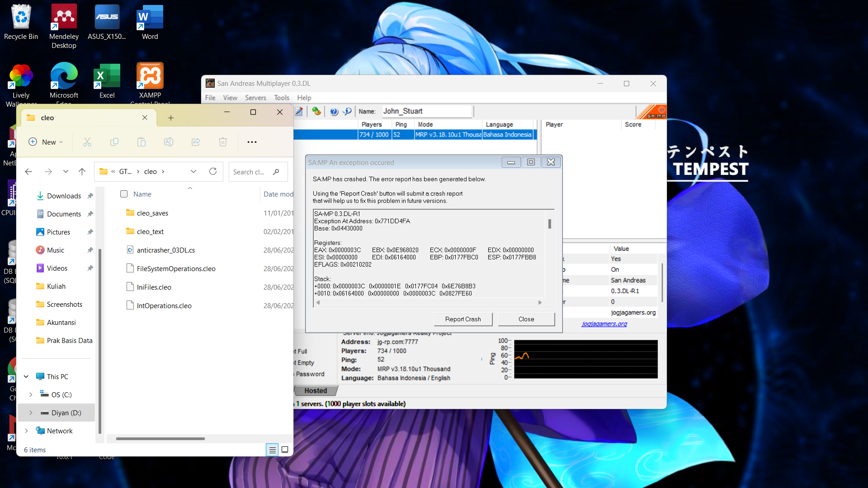Open the New dropdown button
This screenshot has width=868, height=488.
[46, 142]
